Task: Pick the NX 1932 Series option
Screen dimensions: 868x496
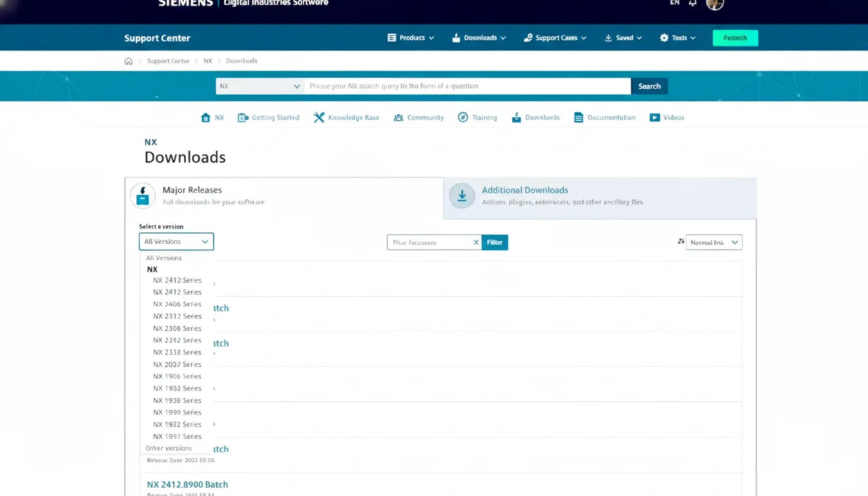Action: pyautogui.click(x=178, y=389)
